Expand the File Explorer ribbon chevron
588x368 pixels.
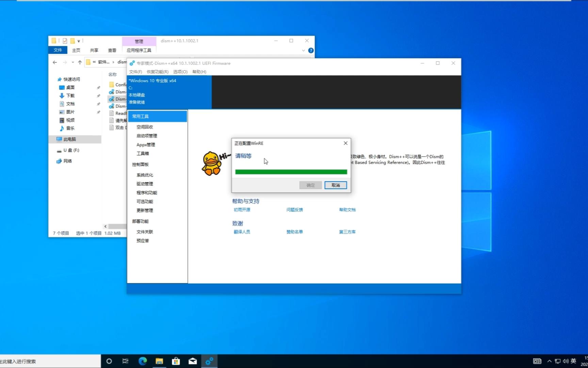tap(303, 50)
